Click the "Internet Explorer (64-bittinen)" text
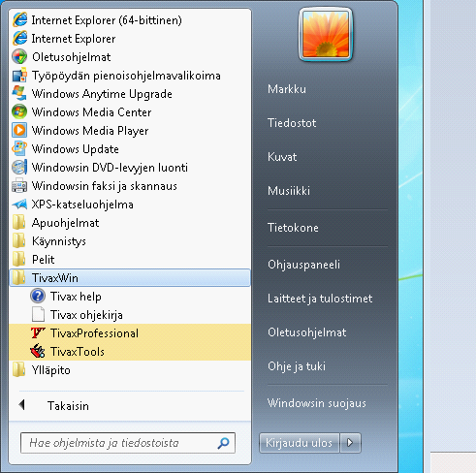 107,20
